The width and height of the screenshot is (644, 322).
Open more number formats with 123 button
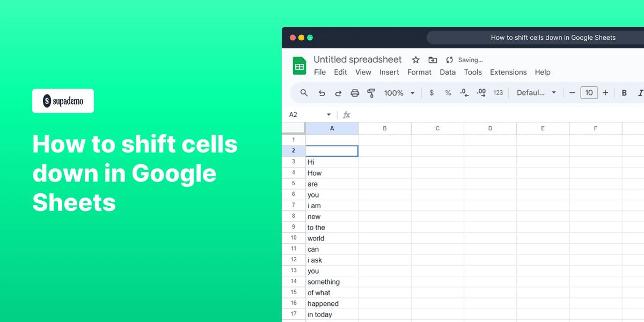497,92
